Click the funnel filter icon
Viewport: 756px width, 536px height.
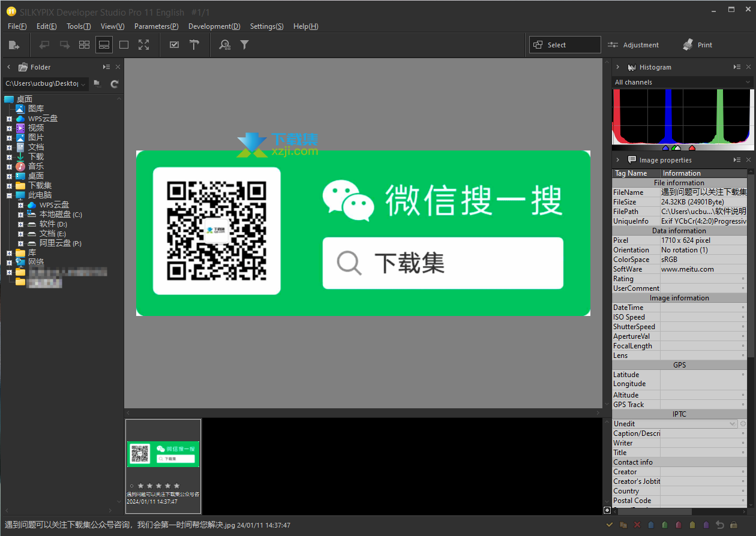pyautogui.click(x=244, y=45)
